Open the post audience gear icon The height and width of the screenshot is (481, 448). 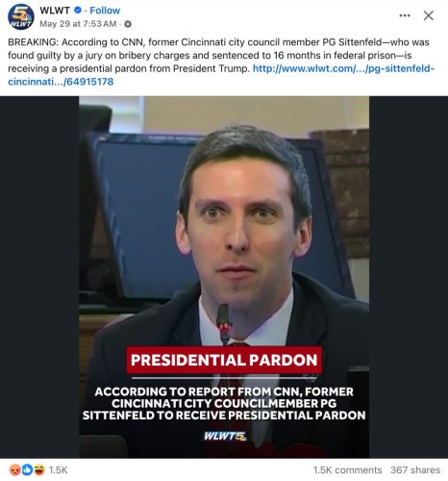128,24
